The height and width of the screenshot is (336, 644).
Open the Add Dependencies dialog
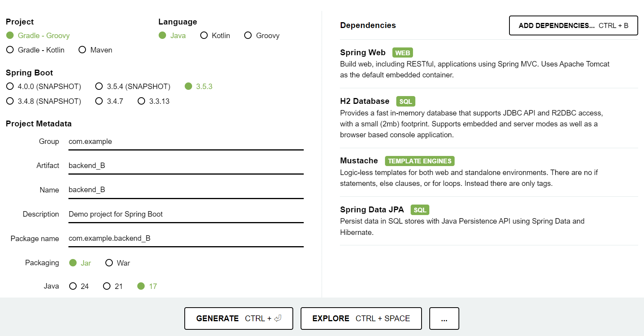[x=573, y=26]
